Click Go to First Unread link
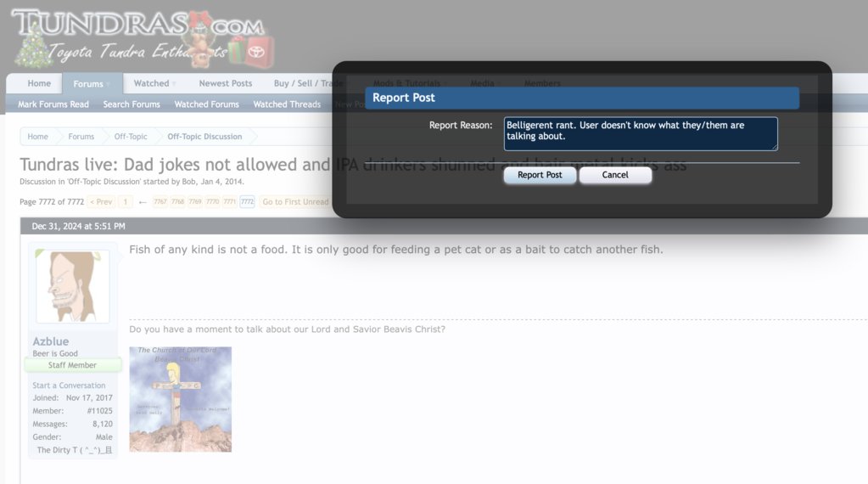 295,202
